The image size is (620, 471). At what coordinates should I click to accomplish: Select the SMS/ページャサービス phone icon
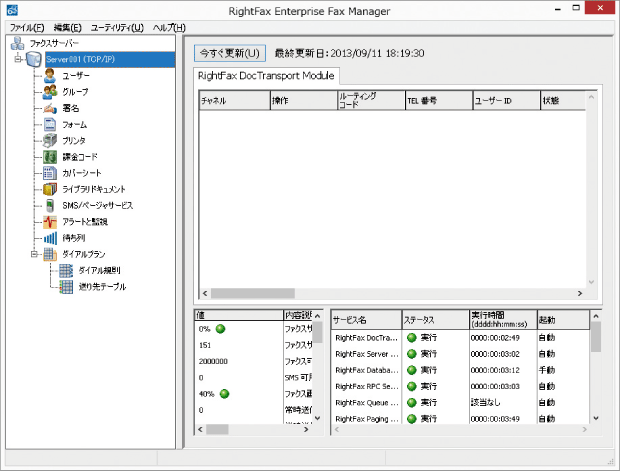click(50, 205)
